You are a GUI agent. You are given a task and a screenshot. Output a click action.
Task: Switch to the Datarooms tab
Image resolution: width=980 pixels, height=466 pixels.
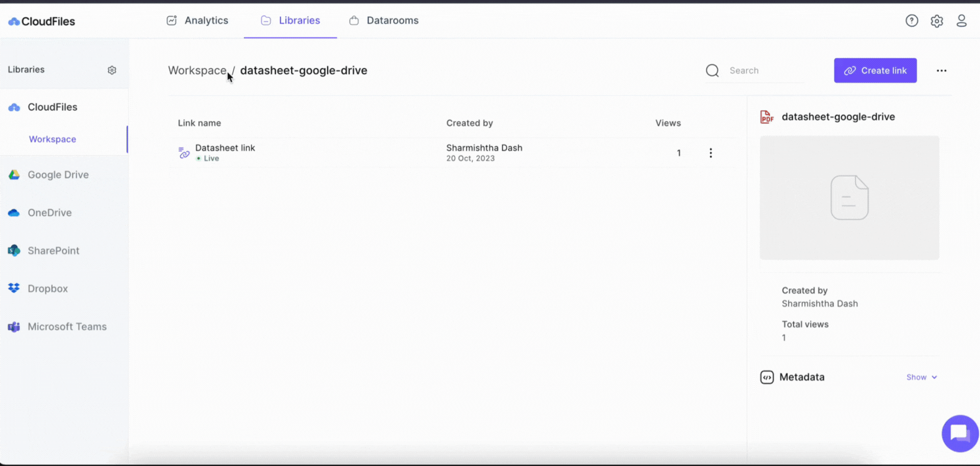[x=393, y=20]
